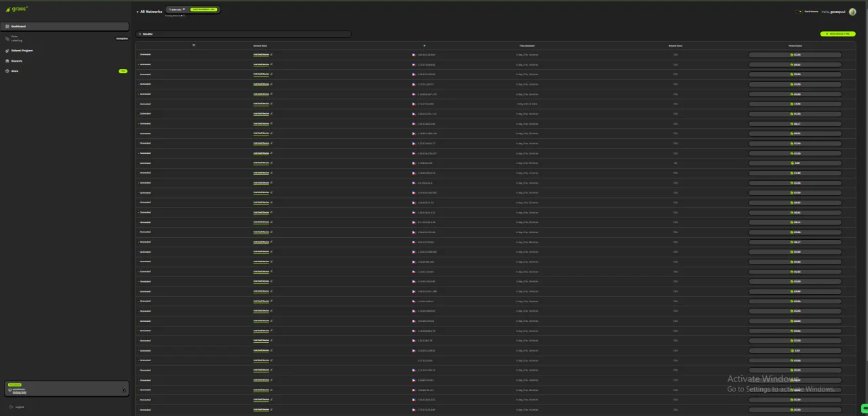
Task: Click the Dashboard grid icon
Action: [7, 26]
